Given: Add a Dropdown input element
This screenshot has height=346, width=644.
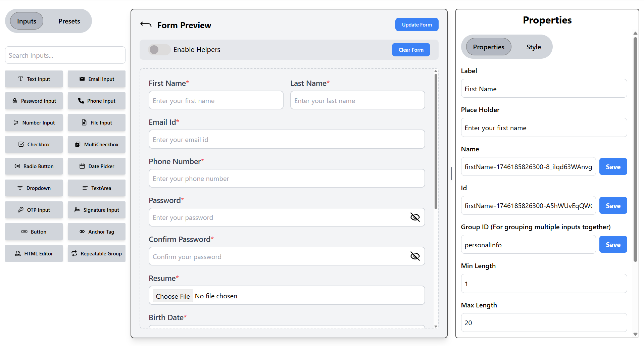Looking at the screenshot, I should (34, 188).
